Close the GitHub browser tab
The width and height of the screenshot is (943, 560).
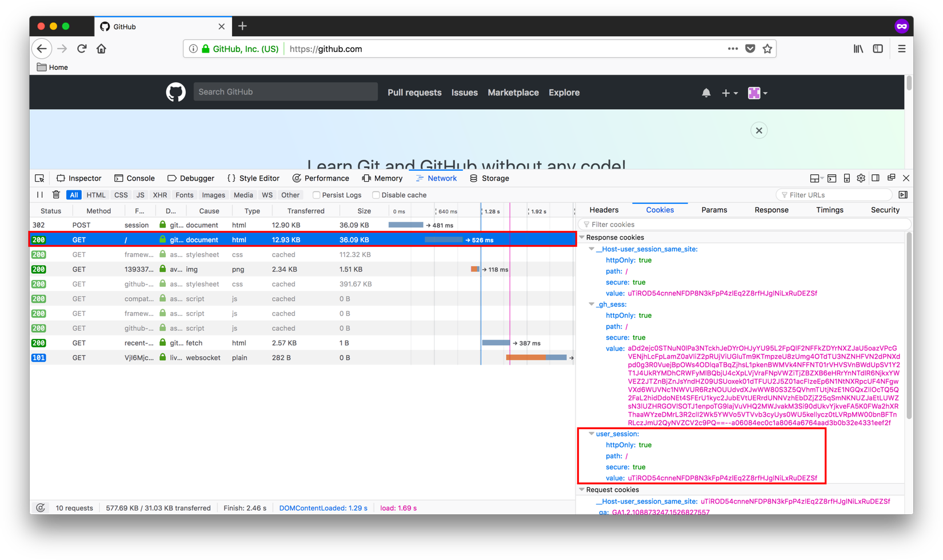[x=222, y=27]
